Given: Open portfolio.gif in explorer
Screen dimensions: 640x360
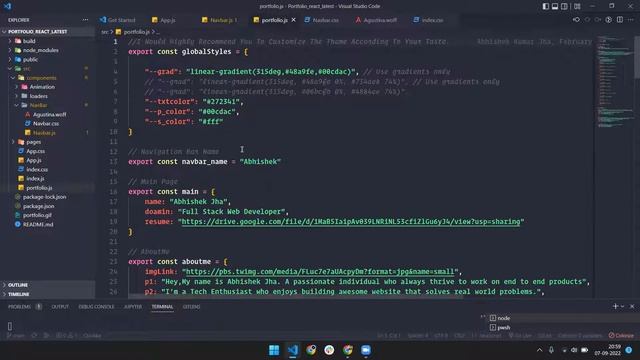Looking at the screenshot, I should 48,215.
